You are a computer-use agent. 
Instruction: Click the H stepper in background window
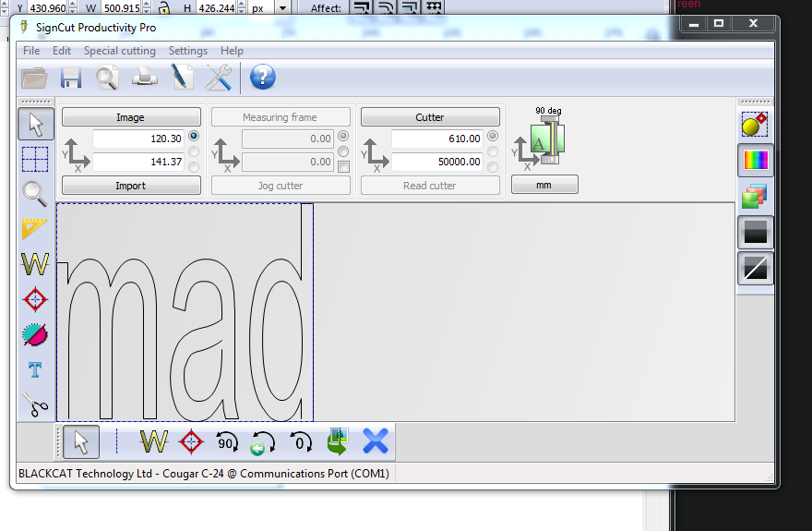pyautogui.click(x=242, y=7)
